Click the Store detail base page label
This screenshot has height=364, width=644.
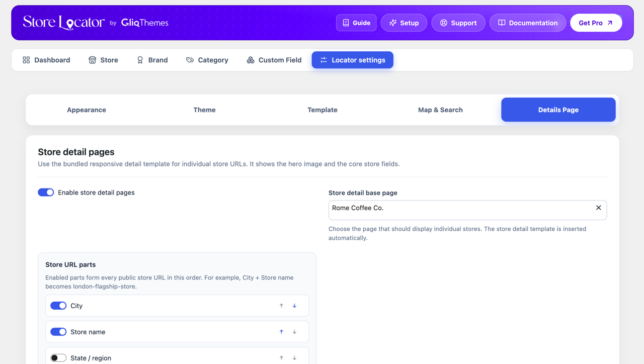pos(363,193)
